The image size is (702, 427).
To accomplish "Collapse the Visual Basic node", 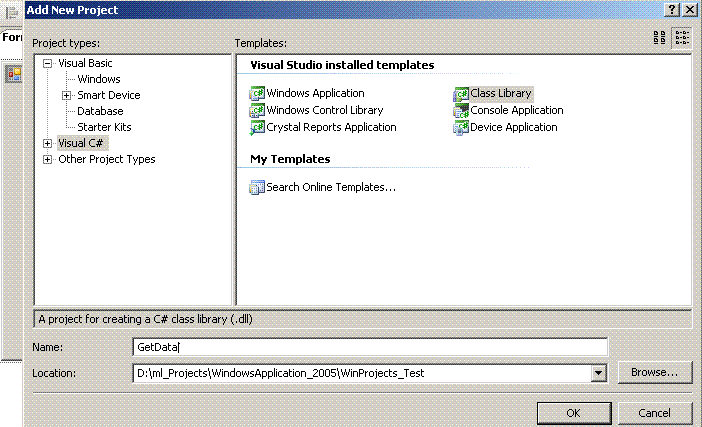I will pos(47,64).
